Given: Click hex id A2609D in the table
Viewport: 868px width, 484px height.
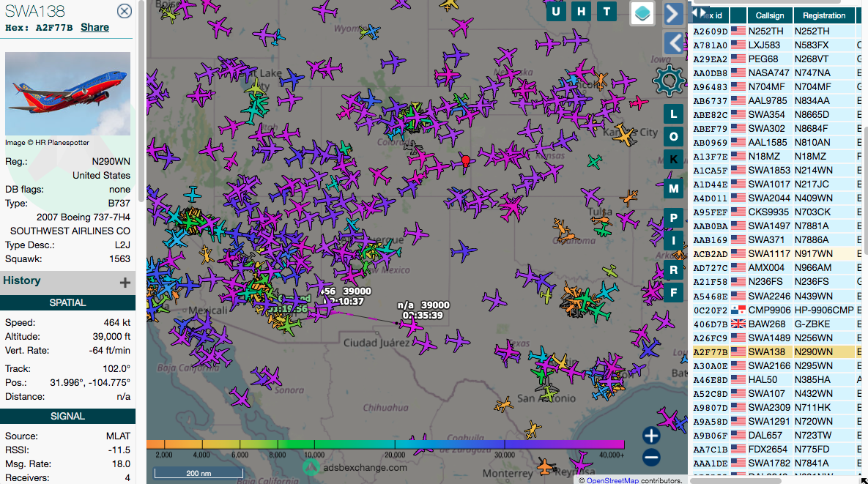Looking at the screenshot, I should click(711, 31).
